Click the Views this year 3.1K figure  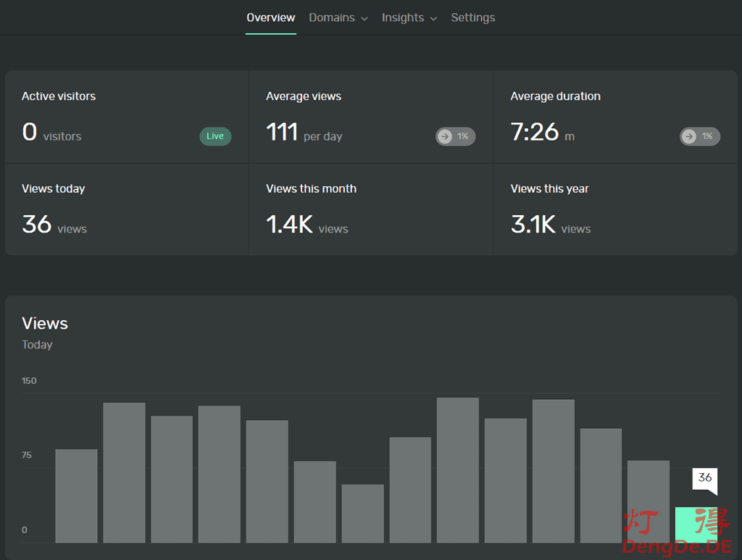(x=533, y=225)
